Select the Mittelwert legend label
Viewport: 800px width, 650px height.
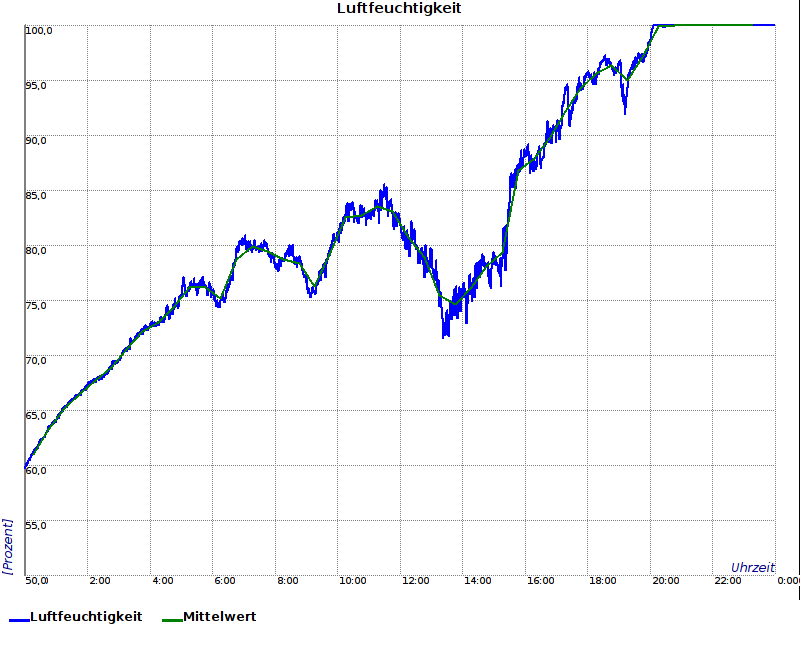click(219, 617)
